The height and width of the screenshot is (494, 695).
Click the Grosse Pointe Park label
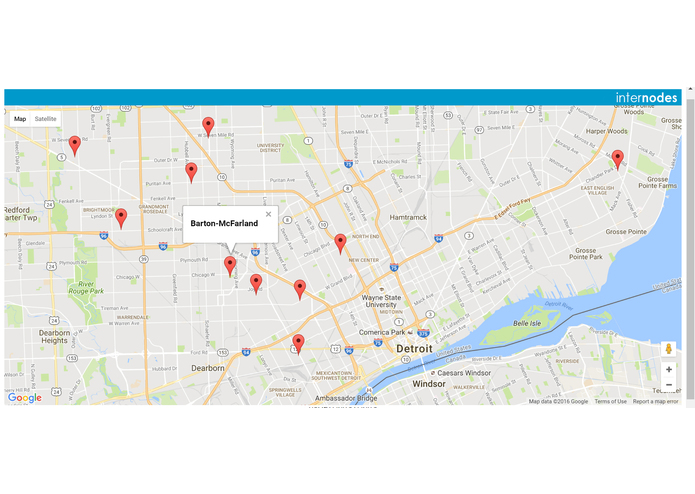coord(586,253)
